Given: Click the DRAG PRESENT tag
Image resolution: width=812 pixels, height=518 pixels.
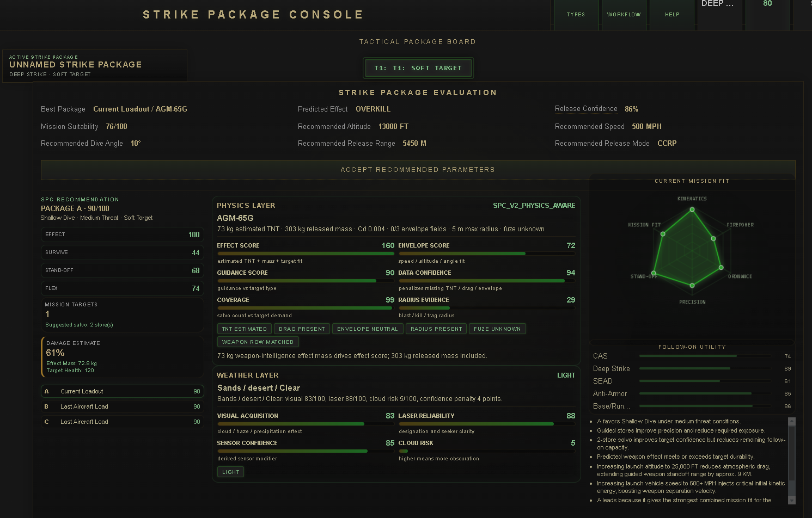Looking at the screenshot, I should [x=302, y=329].
